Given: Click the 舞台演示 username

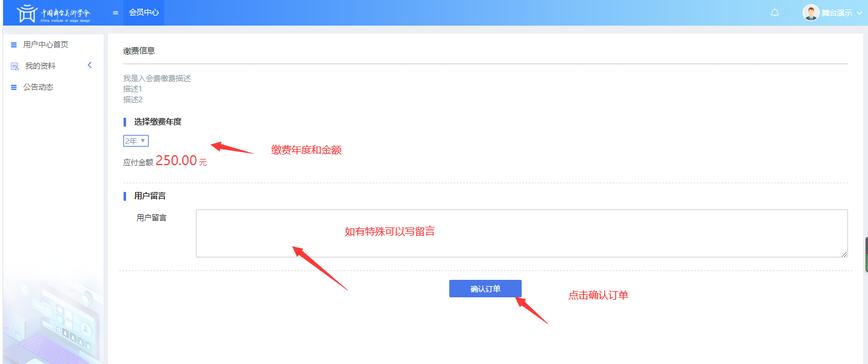Looking at the screenshot, I should pos(836,13).
